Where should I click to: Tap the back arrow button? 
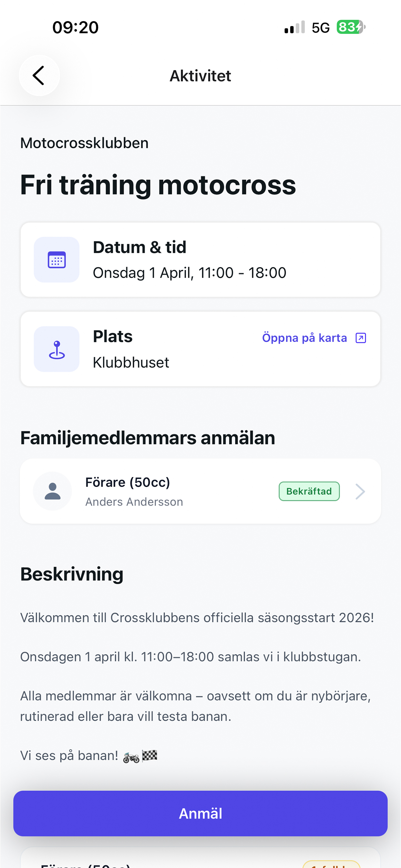point(39,76)
